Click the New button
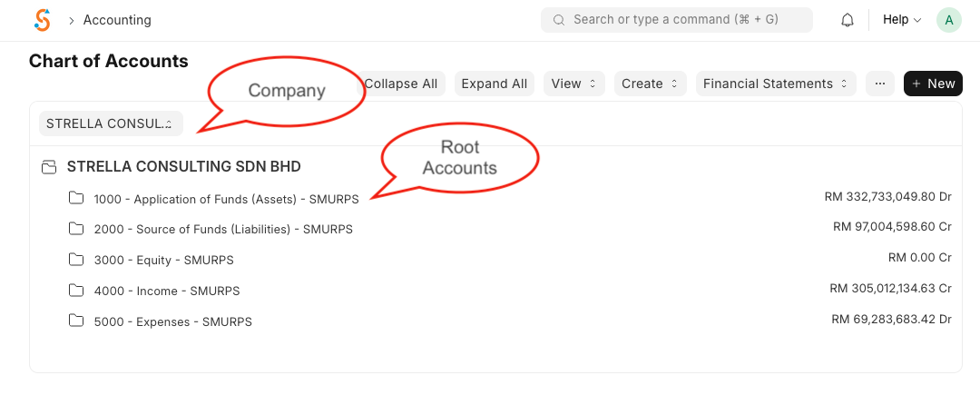 [x=933, y=84]
